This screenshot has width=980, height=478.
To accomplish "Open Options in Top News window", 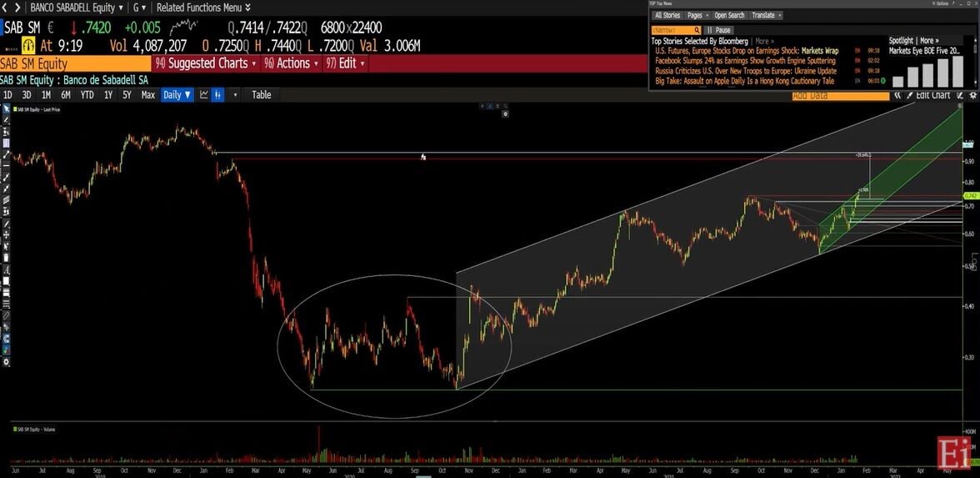I will tap(939, 3).
